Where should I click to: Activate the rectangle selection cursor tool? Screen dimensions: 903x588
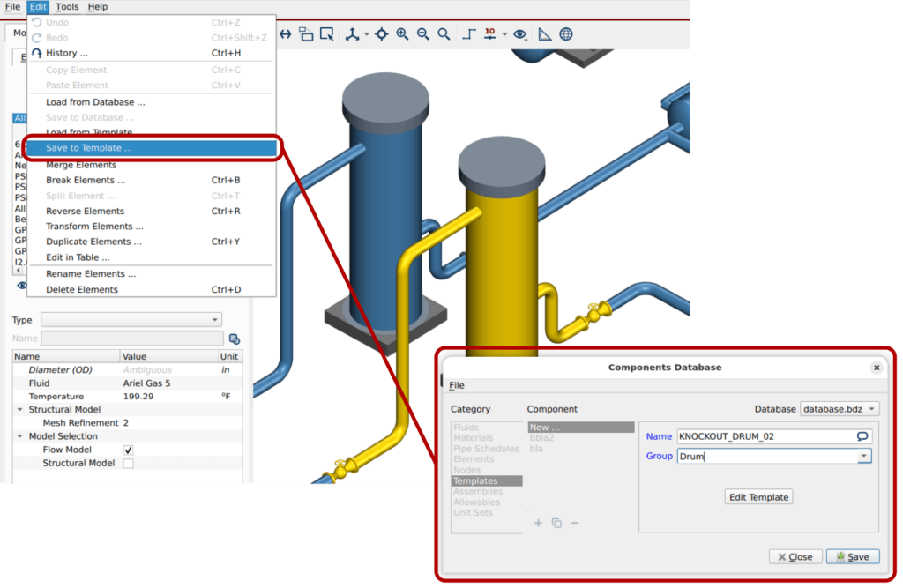tap(326, 34)
